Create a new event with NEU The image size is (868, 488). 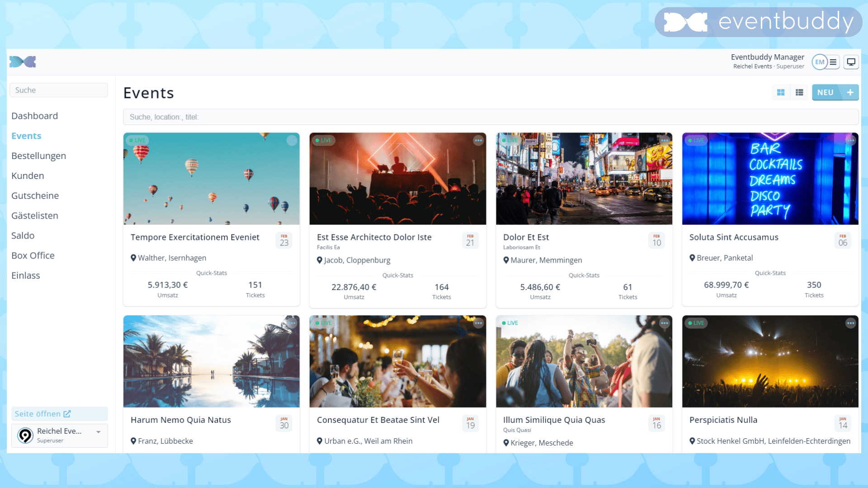[x=835, y=92]
